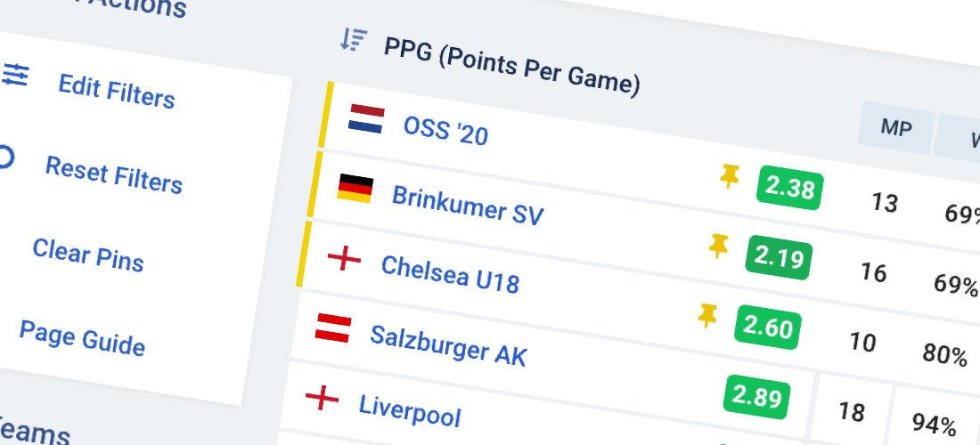
Task: Click the German flag beside Brinkumer SV
Action: coord(355,189)
